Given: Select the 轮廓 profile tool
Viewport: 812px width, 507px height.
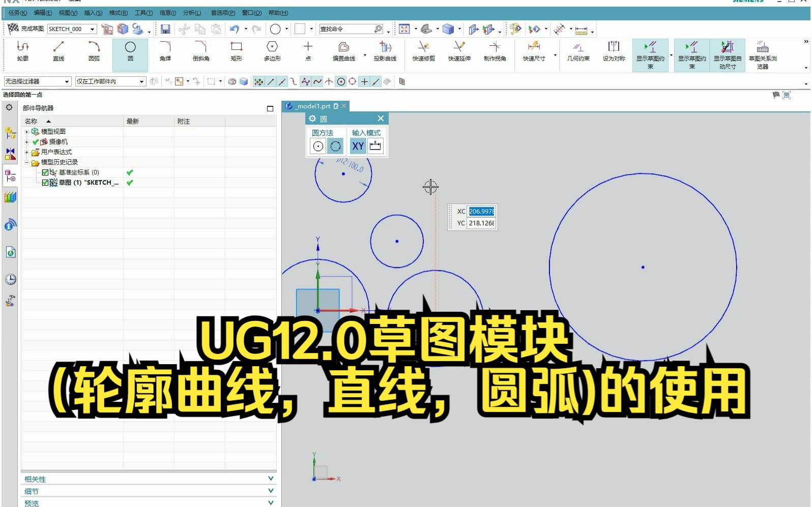Looking at the screenshot, I should click(22, 52).
